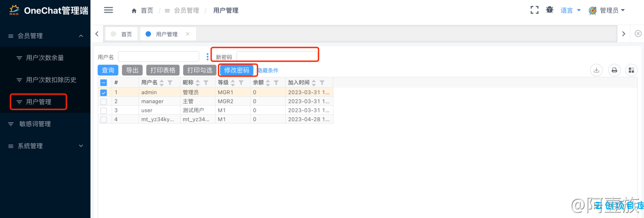Focus the 用户名 input field

coord(158,57)
